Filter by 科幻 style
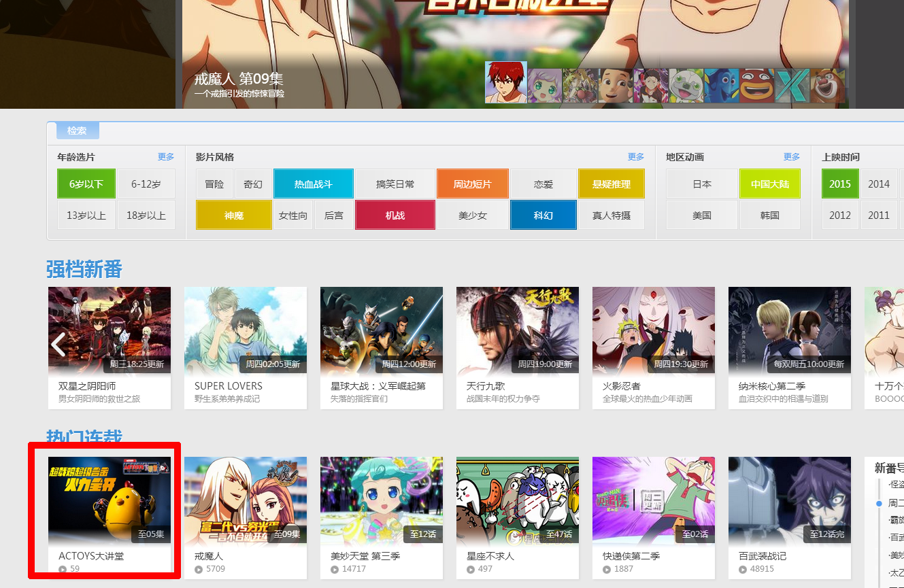 click(x=543, y=215)
